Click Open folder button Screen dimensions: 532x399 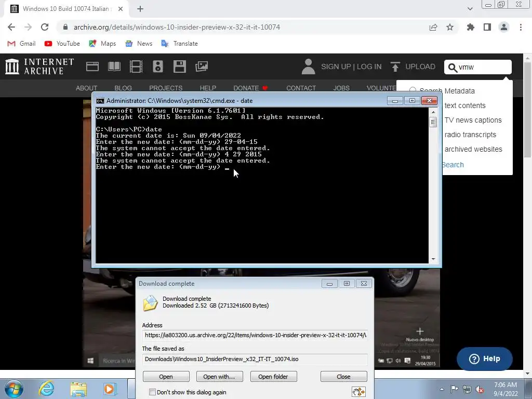click(273, 377)
